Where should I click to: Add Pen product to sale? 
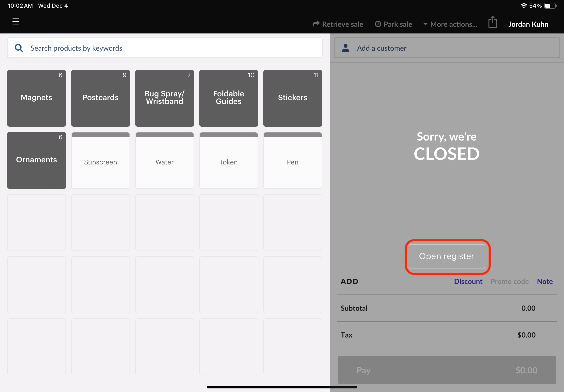coord(293,160)
